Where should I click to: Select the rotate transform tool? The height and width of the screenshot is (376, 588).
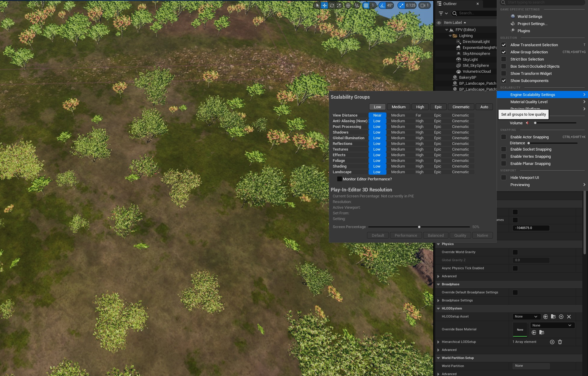click(x=332, y=5)
